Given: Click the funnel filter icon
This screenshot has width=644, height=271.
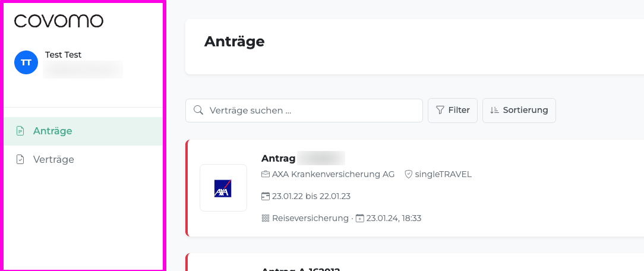Looking at the screenshot, I should [440, 110].
